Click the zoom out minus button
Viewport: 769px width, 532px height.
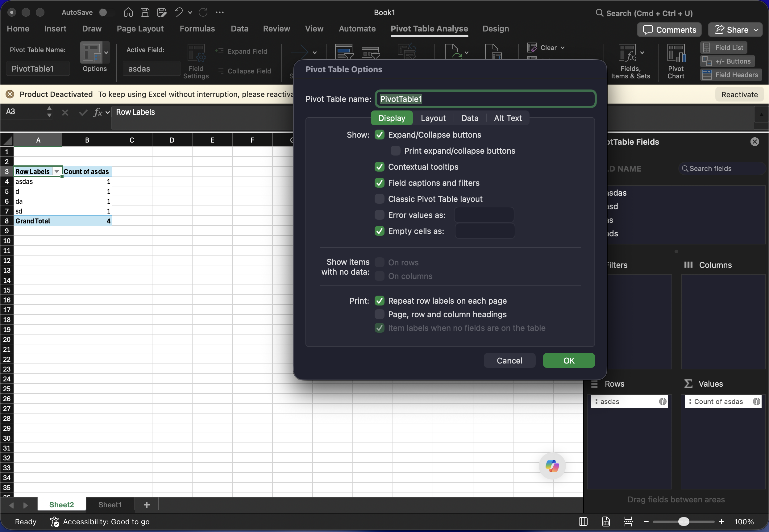[646, 522]
